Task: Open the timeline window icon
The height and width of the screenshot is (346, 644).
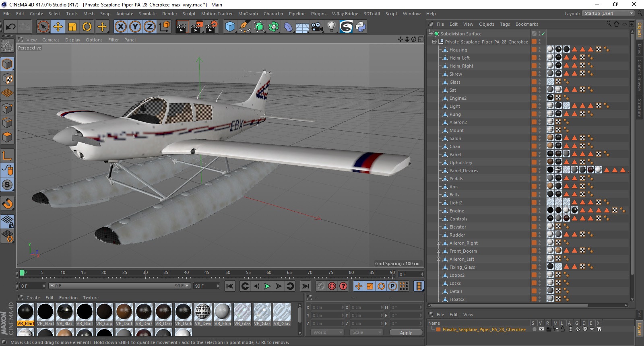Action: point(419,286)
